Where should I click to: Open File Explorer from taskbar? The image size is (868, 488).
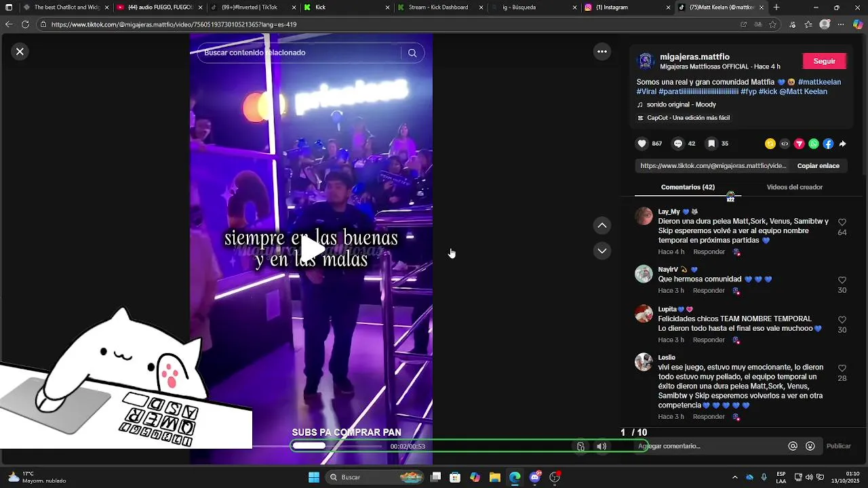494,477
